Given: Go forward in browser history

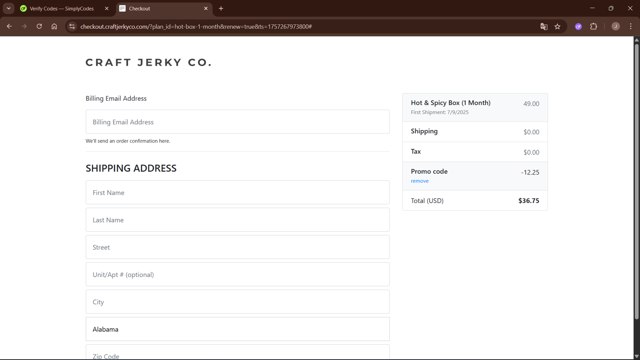Looking at the screenshot, I should pos(24,26).
